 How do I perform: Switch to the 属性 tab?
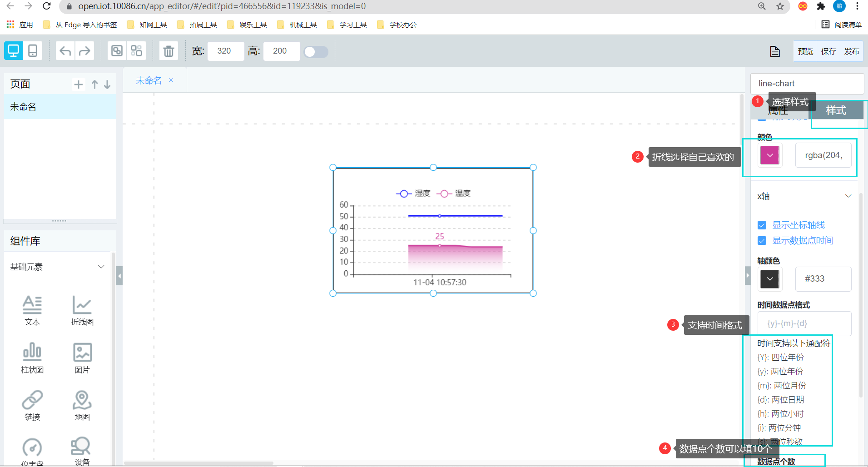point(778,110)
